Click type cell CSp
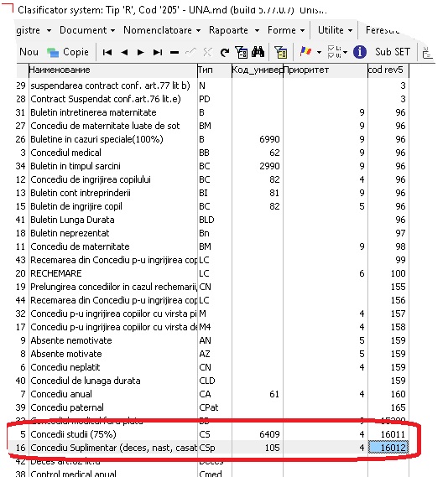The image size is (448, 477). point(215,448)
